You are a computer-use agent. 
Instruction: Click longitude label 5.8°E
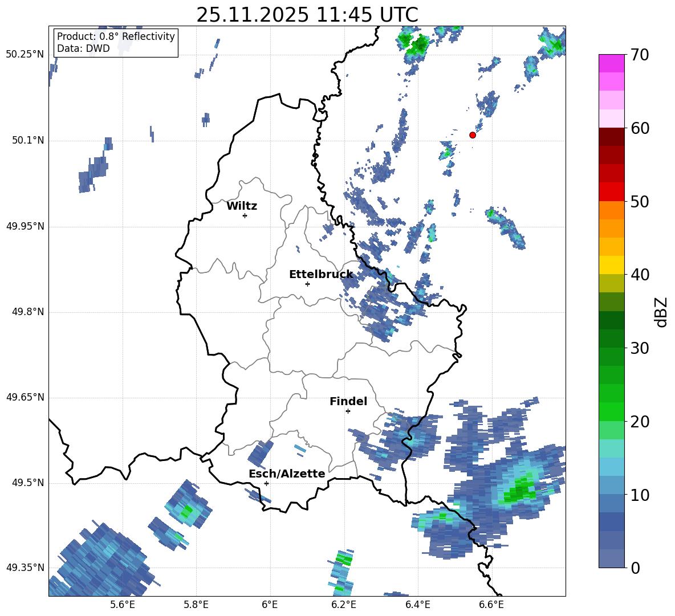pos(196,605)
